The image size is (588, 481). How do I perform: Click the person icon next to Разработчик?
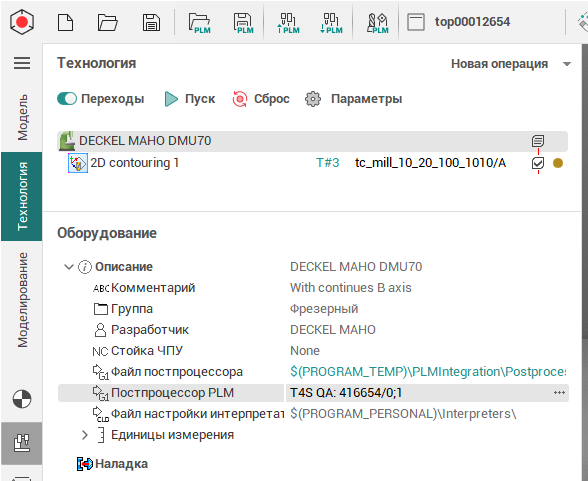coord(100,330)
